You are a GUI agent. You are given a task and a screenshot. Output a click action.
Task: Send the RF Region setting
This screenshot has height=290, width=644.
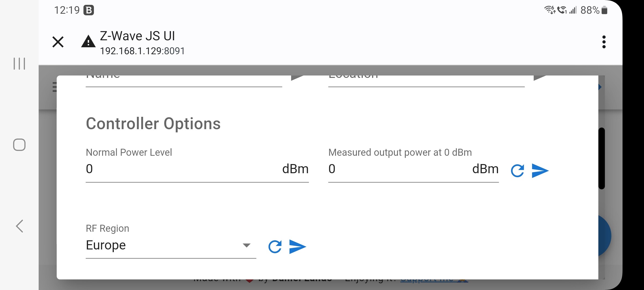pyautogui.click(x=298, y=247)
